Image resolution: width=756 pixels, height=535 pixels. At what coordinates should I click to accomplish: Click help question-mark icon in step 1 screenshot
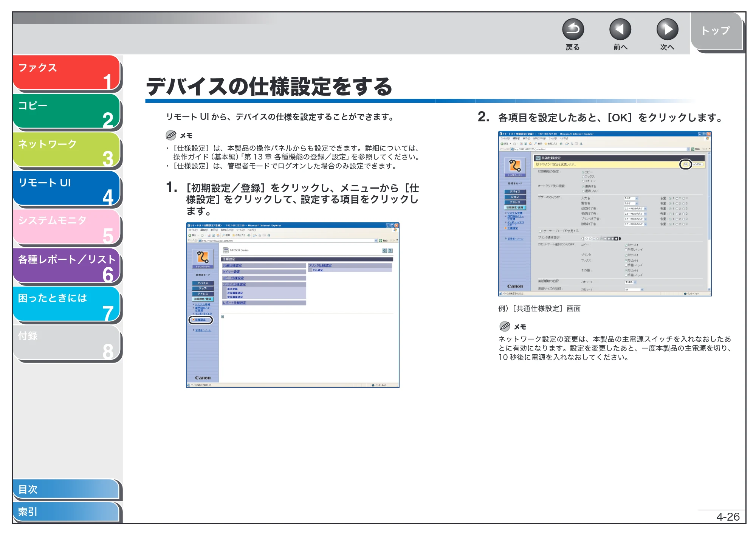[x=390, y=251]
